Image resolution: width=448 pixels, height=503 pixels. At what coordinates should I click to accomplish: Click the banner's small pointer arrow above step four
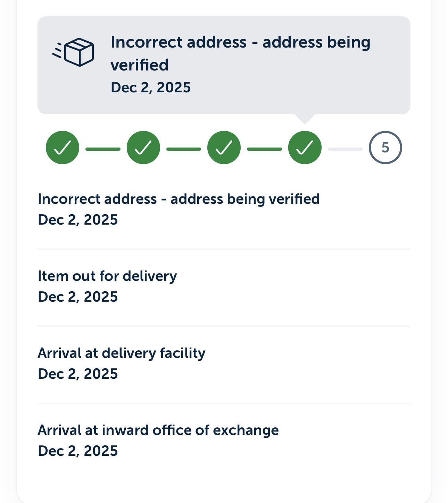[x=305, y=118]
